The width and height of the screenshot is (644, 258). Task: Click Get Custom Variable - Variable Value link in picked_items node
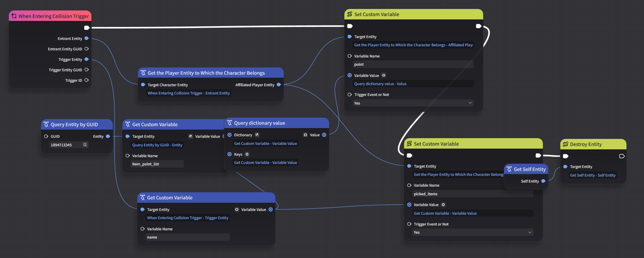click(445, 213)
